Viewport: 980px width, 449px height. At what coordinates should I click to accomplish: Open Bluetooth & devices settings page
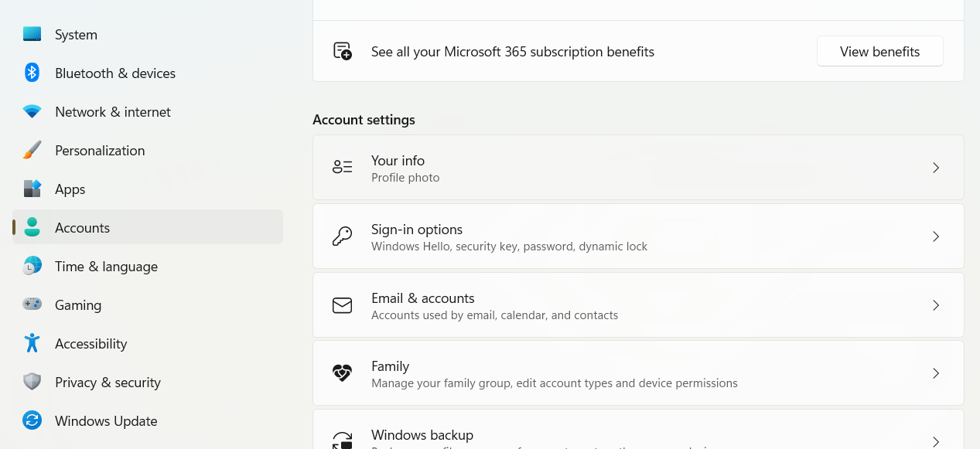tap(114, 73)
